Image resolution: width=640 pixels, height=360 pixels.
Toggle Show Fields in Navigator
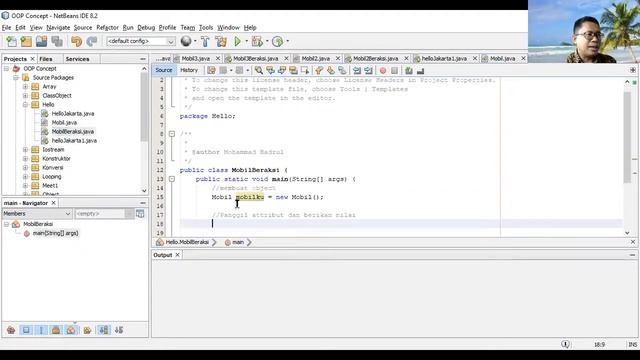[26, 330]
